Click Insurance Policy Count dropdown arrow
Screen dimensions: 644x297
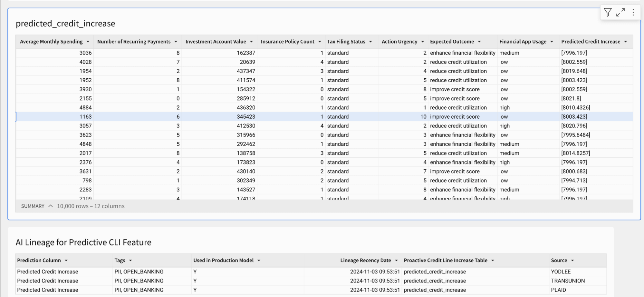coord(320,42)
